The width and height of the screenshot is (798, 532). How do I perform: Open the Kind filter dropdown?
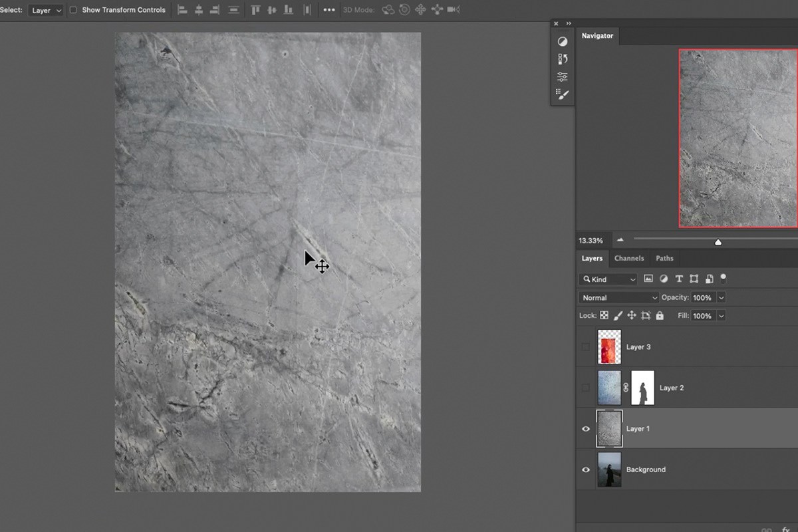click(x=608, y=279)
